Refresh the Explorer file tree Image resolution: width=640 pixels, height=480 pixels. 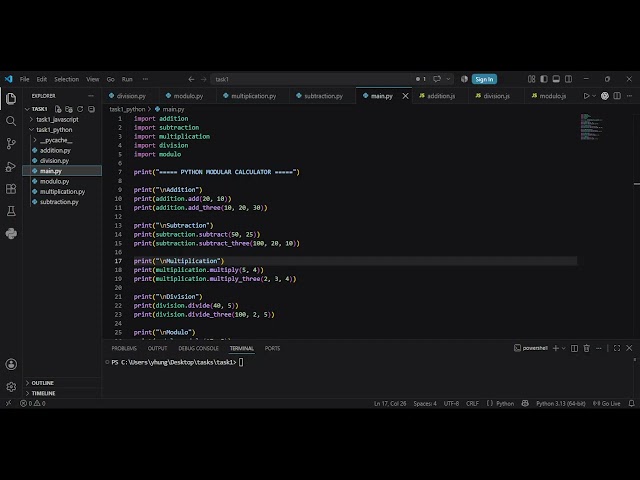80,109
